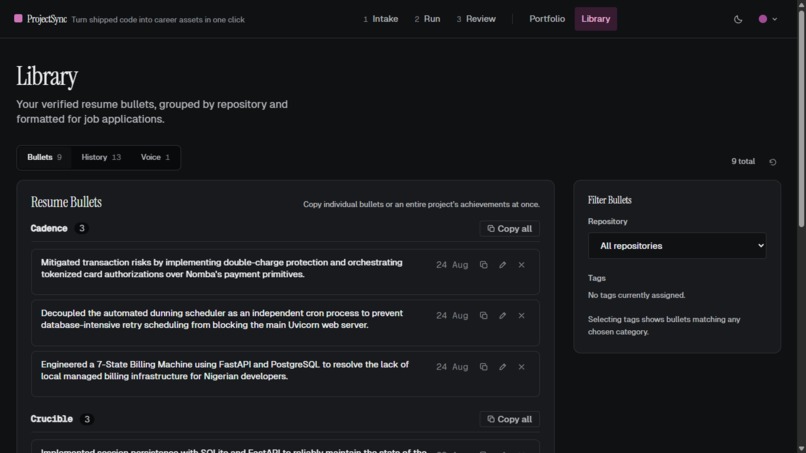Switch to the Voice tab
Screen dimensions: 806x453
(x=155, y=157)
